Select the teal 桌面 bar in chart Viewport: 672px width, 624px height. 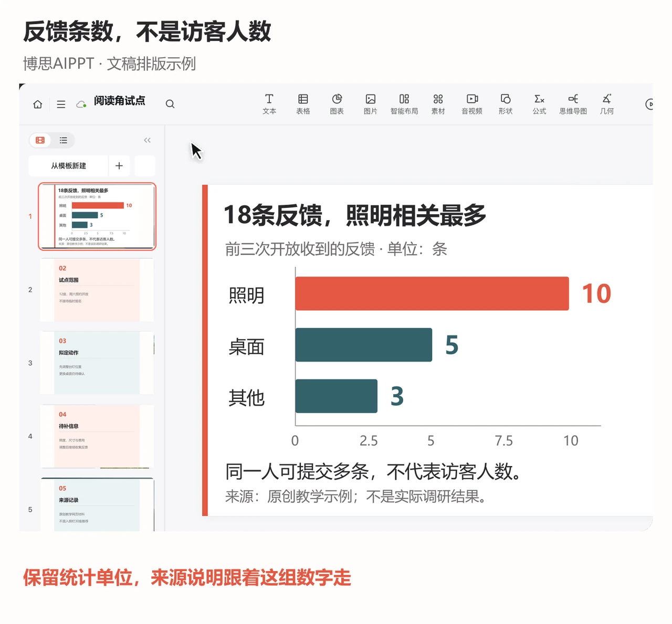coord(364,345)
